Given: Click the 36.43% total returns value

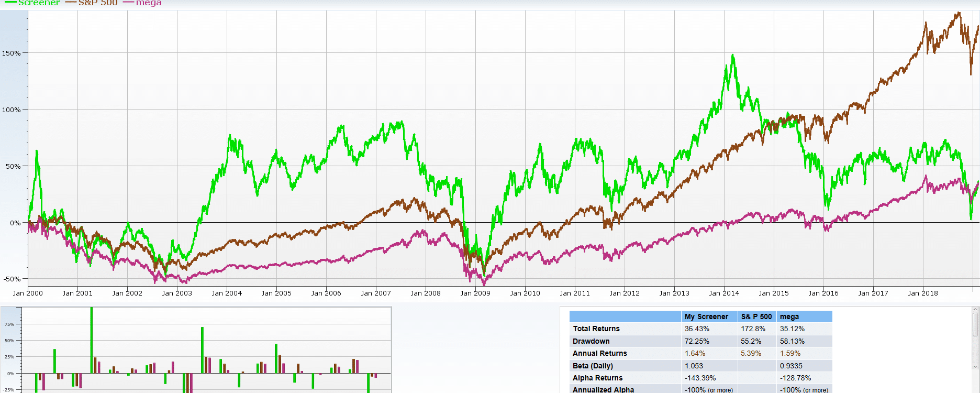Looking at the screenshot, I should (x=697, y=329).
